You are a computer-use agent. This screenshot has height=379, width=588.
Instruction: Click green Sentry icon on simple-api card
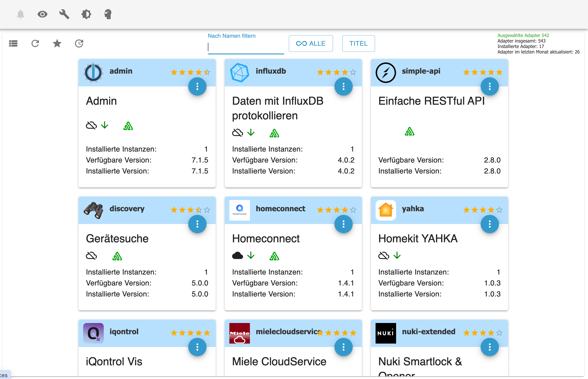(x=409, y=131)
